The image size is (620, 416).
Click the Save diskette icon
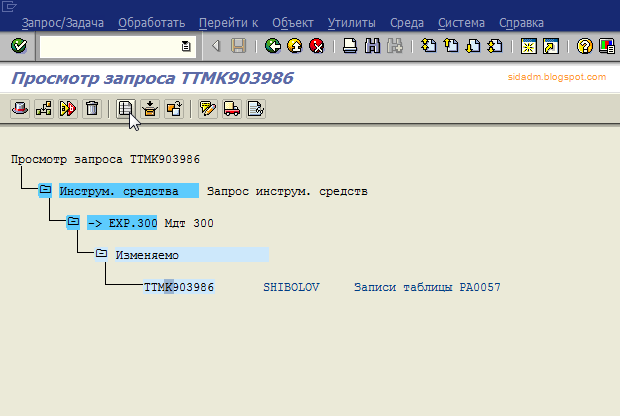[238, 46]
